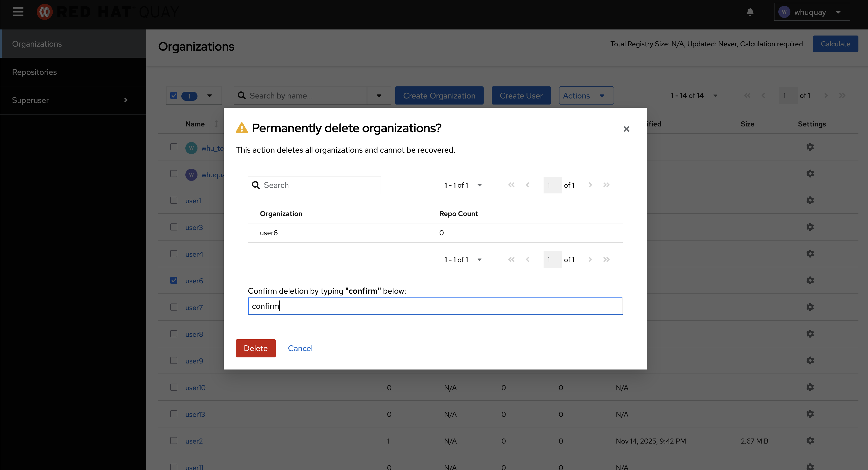Open settings gear for user10 row
This screenshot has height=470, width=868.
810,387
